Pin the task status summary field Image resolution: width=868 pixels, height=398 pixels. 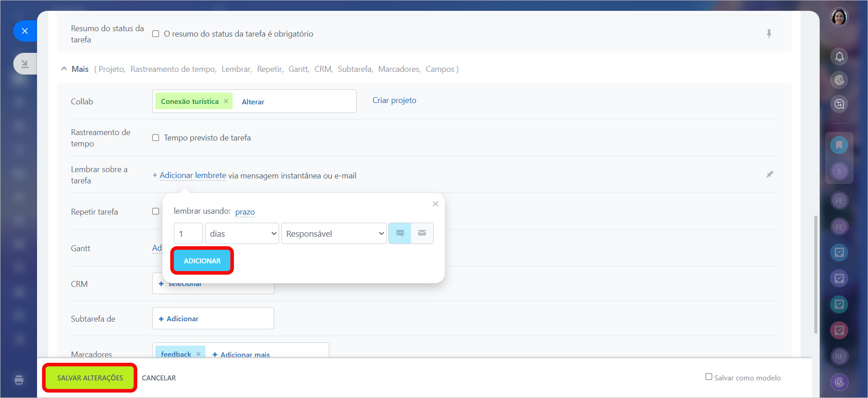click(769, 34)
